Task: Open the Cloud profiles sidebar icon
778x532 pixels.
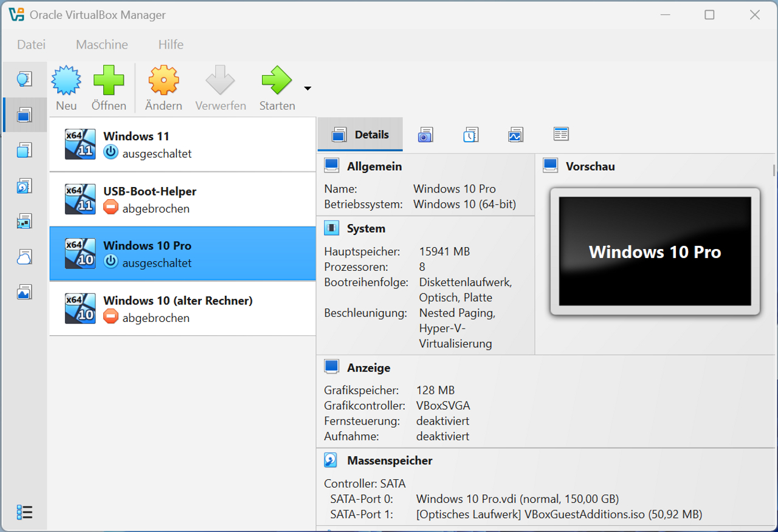Action: coord(24,257)
